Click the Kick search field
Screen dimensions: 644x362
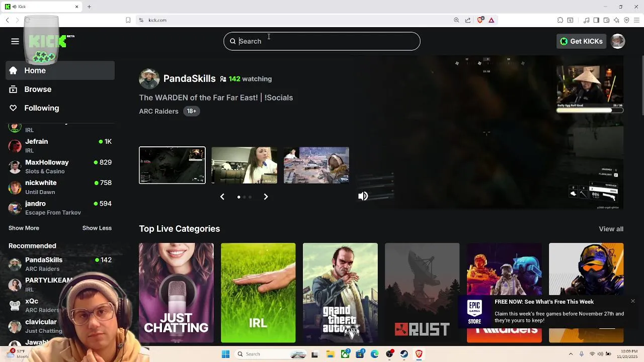(x=322, y=41)
